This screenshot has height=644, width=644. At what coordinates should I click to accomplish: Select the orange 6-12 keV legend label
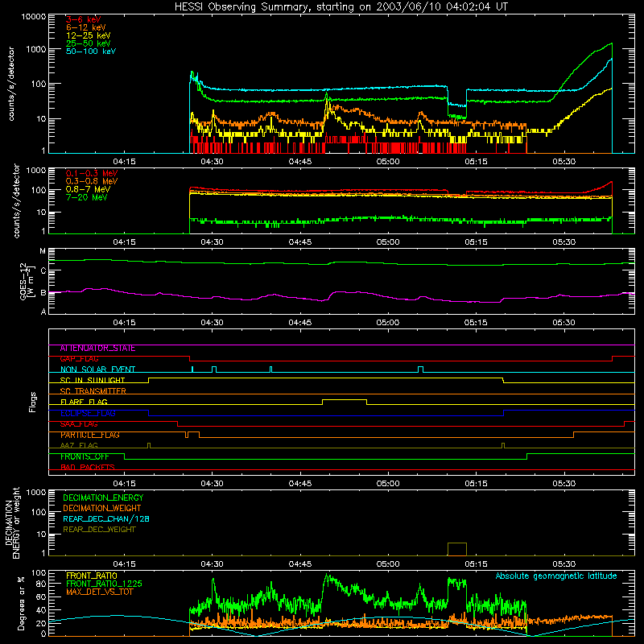click(86, 27)
